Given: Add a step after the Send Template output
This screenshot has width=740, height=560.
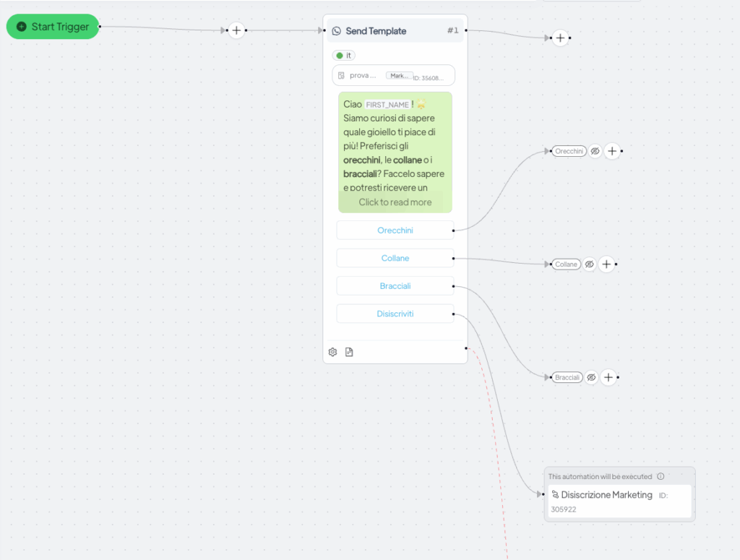Looking at the screenshot, I should (x=560, y=38).
